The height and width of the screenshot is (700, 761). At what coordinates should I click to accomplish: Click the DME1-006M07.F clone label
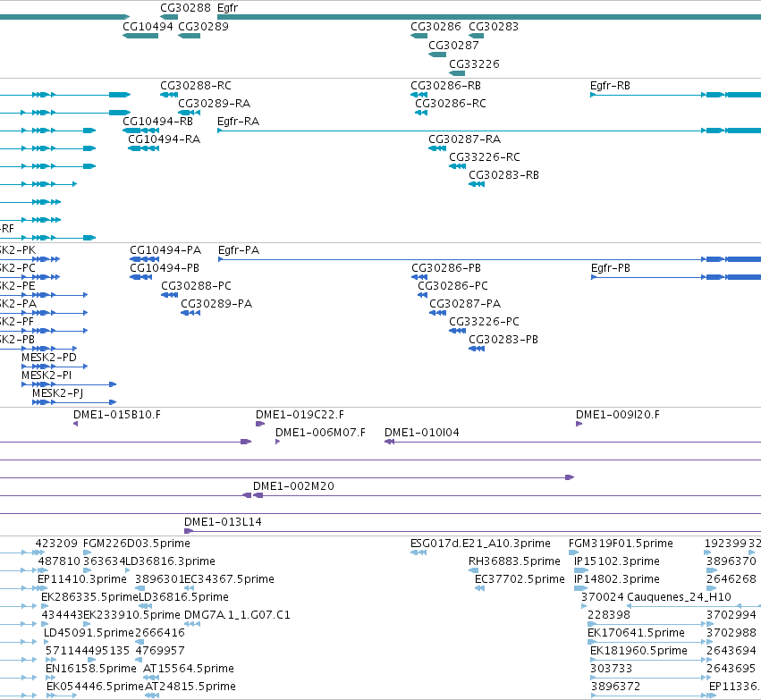(320, 434)
